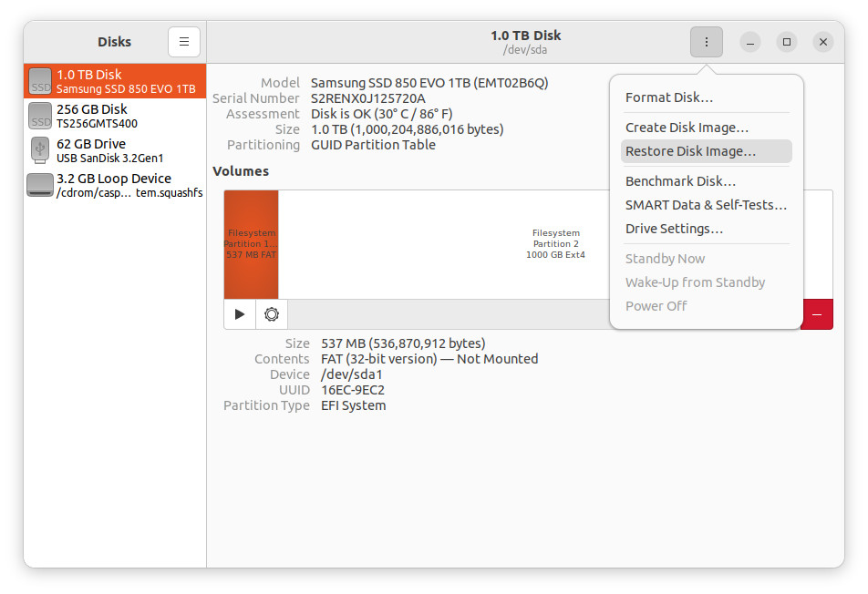Image resolution: width=868 pixels, height=594 pixels.
Task: Click the three-dot drive options button
Action: click(707, 42)
